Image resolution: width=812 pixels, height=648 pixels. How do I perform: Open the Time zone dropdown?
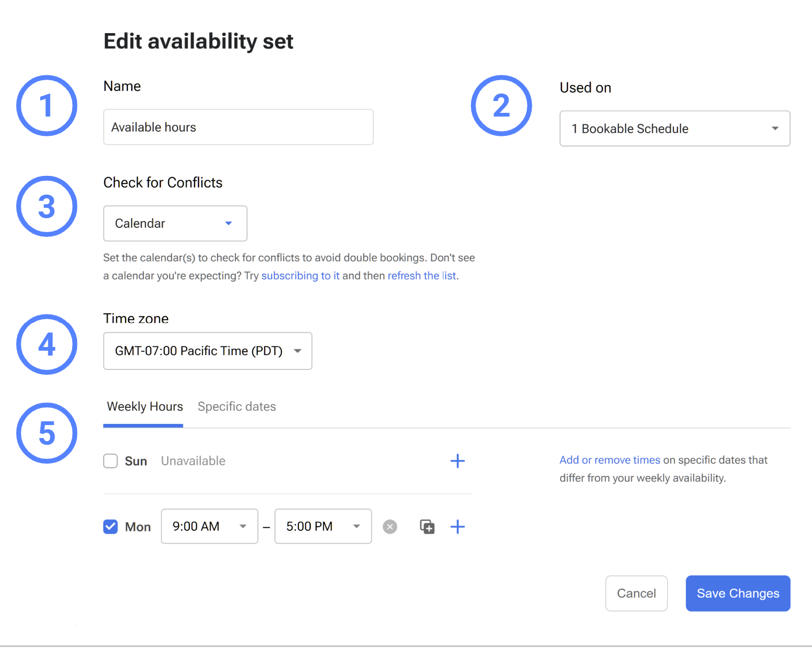pyautogui.click(x=208, y=351)
